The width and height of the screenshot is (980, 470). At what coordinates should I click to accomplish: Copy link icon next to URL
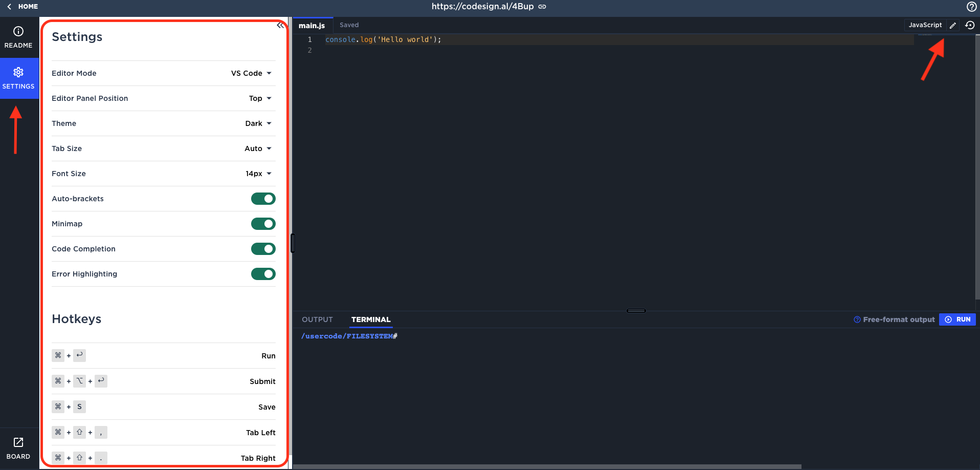click(x=543, y=7)
